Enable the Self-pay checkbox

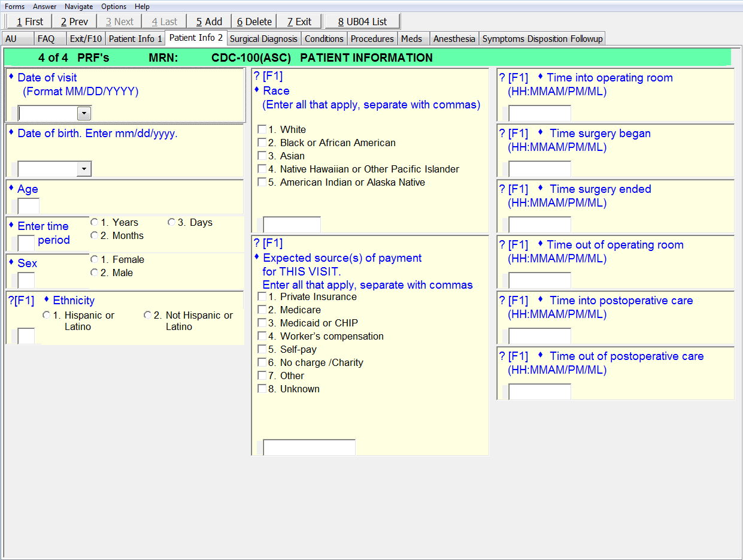click(262, 349)
